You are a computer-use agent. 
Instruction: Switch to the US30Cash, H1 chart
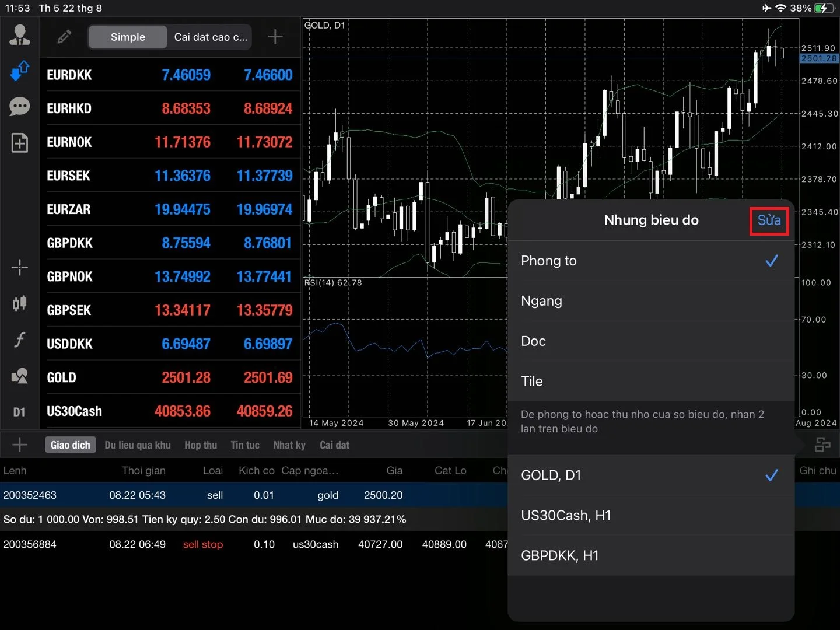click(x=651, y=516)
